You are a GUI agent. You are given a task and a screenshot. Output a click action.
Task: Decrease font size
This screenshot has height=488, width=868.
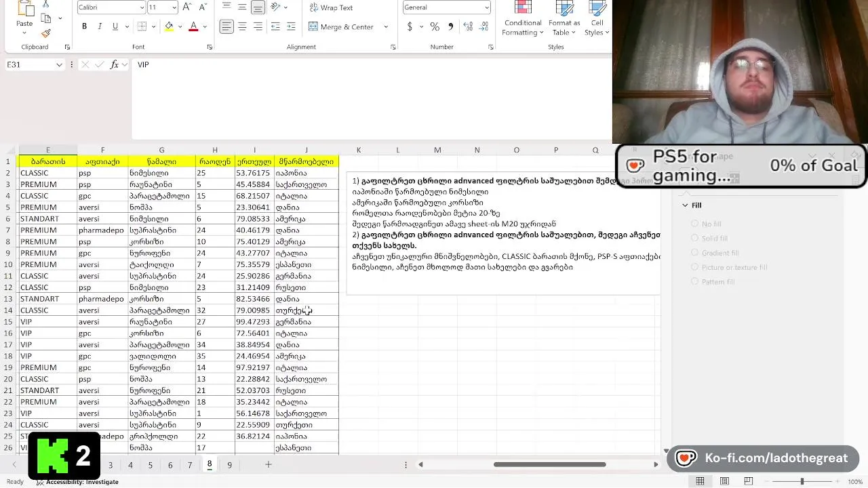pyautogui.click(x=202, y=7)
